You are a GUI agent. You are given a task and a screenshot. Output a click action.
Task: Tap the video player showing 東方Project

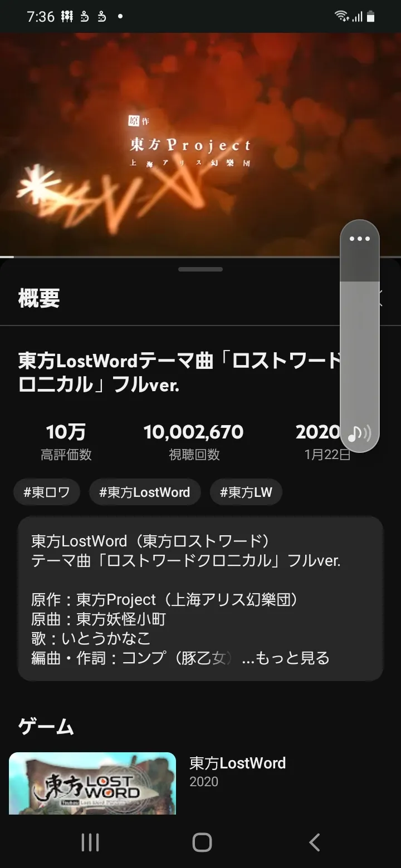(200, 144)
